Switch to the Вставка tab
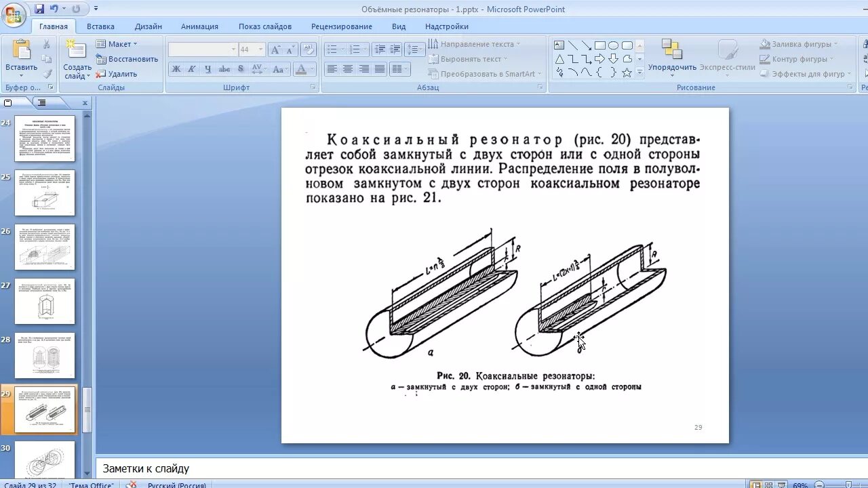 tap(100, 26)
